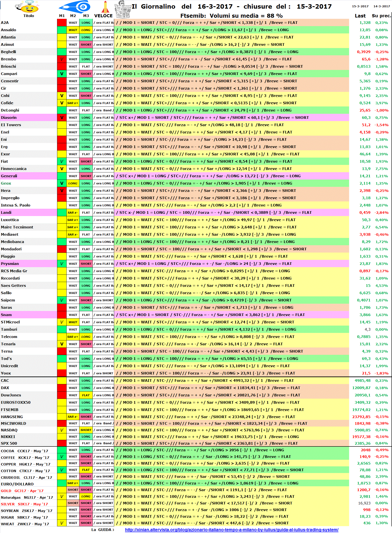Open the iulius trading system guide link
392x533 pixels.
tap(232, 529)
